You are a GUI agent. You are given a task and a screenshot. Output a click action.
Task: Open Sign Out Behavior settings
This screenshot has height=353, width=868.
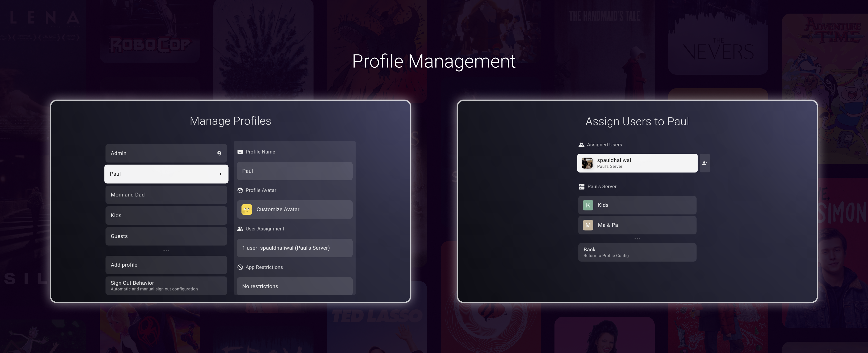[x=166, y=286]
